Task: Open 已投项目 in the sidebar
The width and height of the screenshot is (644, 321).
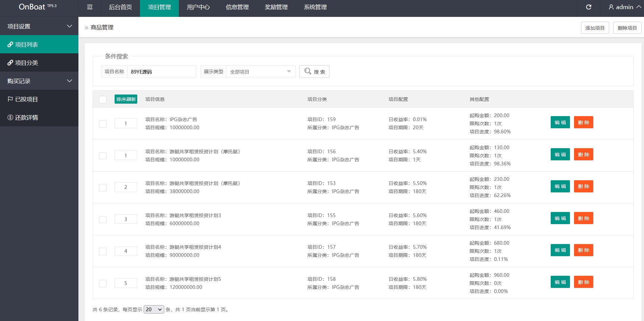Action: point(39,99)
